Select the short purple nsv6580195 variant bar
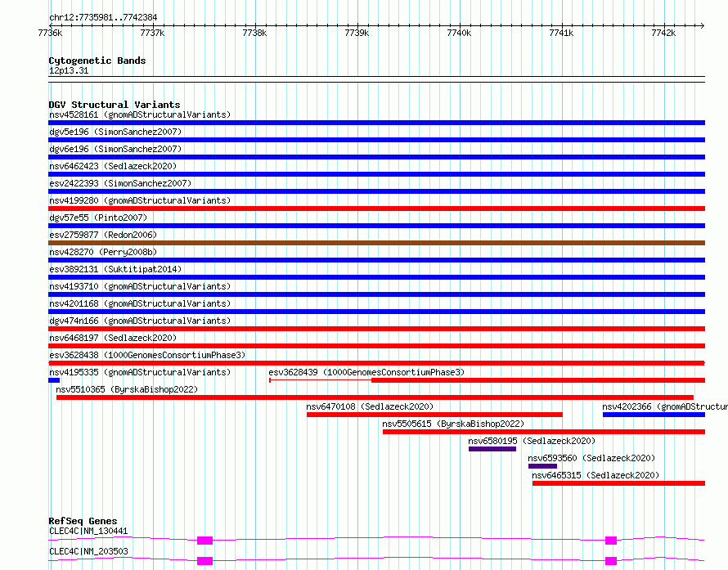The width and height of the screenshot is (728, 570). click(x=492, y=449)
